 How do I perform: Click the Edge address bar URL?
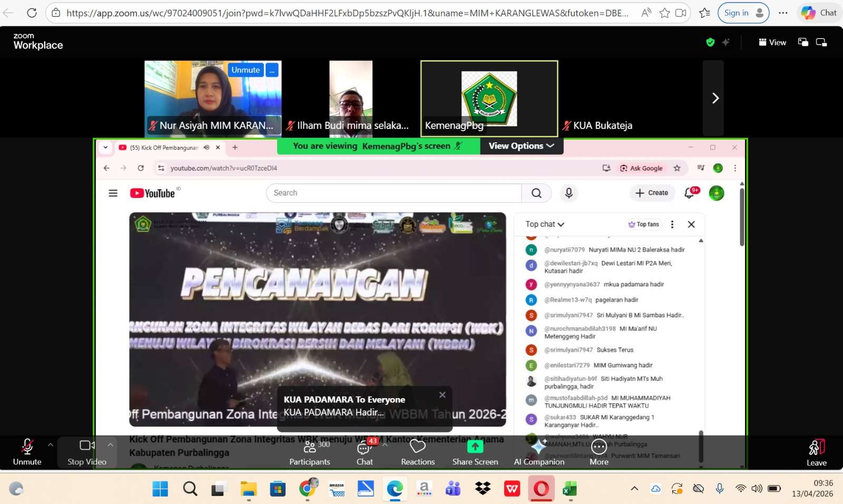(x=347, y=13)
